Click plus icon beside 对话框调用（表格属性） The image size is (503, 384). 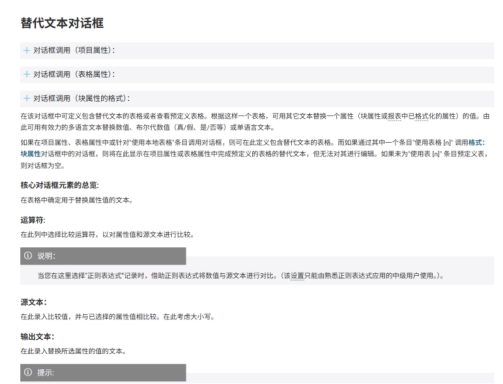27,74
